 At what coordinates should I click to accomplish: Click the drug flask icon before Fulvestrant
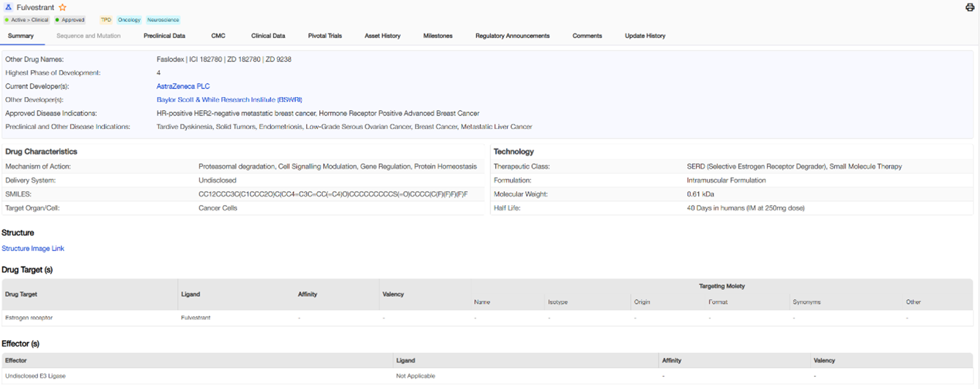[8, 7]
